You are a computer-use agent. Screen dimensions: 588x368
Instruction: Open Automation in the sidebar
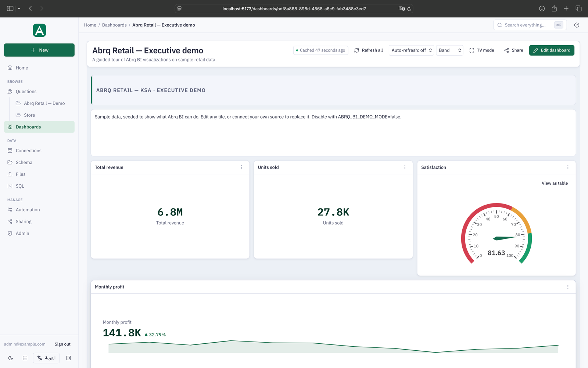[x=39, y=210]
